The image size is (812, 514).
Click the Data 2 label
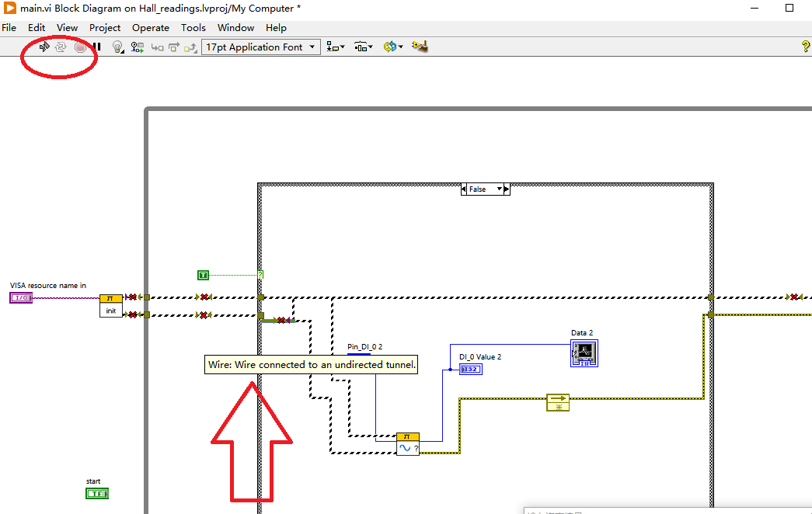(582, 333)
